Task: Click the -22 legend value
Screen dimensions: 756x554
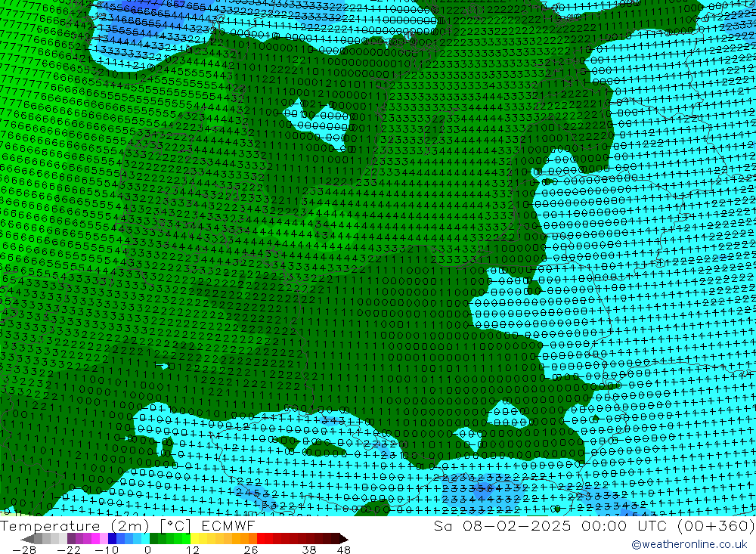Action: pos(69,549)
